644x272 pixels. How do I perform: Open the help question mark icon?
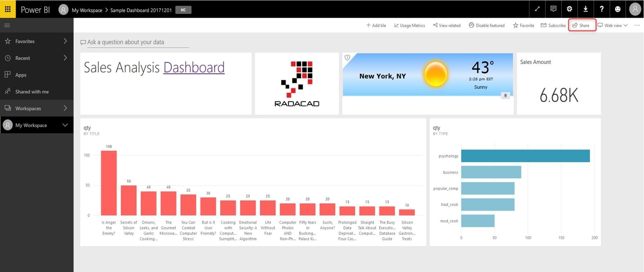[x=601, y=9]
